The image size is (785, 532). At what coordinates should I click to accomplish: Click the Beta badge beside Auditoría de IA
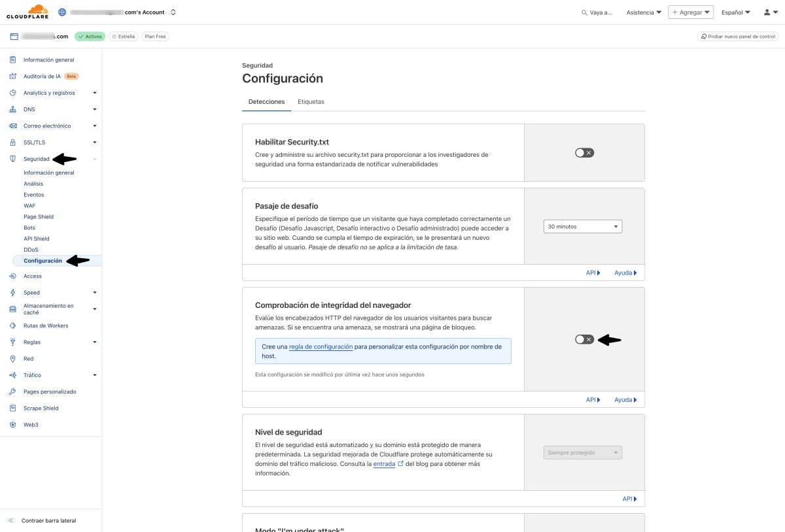tap(71, 76)
